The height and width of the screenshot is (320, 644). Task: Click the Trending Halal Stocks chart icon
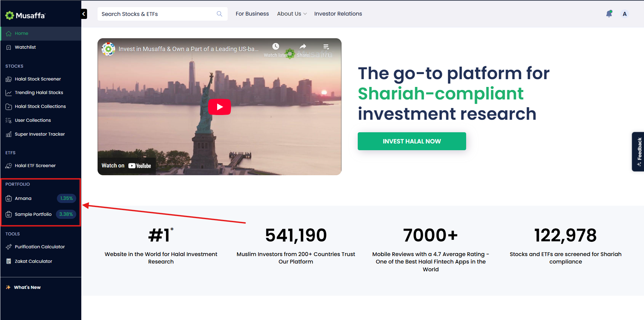coord(9,93)
